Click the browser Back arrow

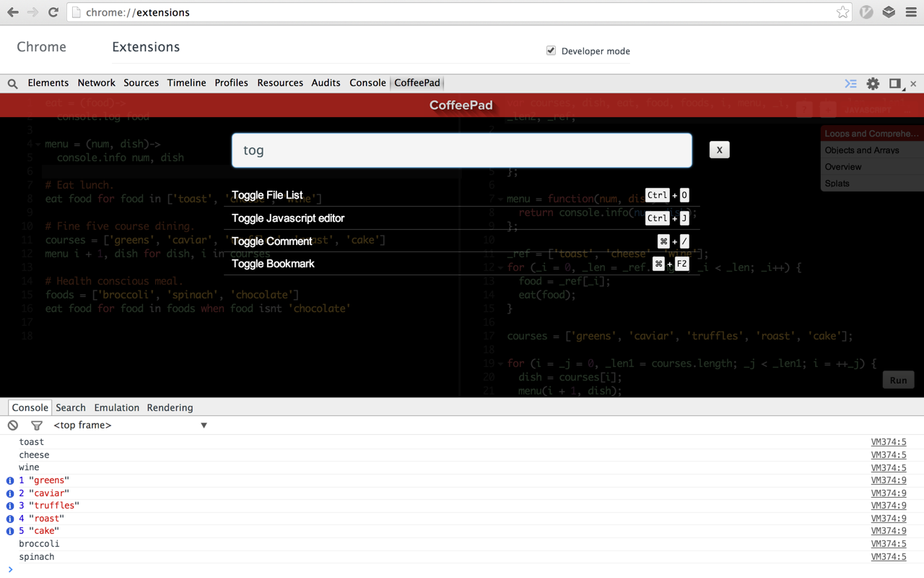(x=13, y=12)
